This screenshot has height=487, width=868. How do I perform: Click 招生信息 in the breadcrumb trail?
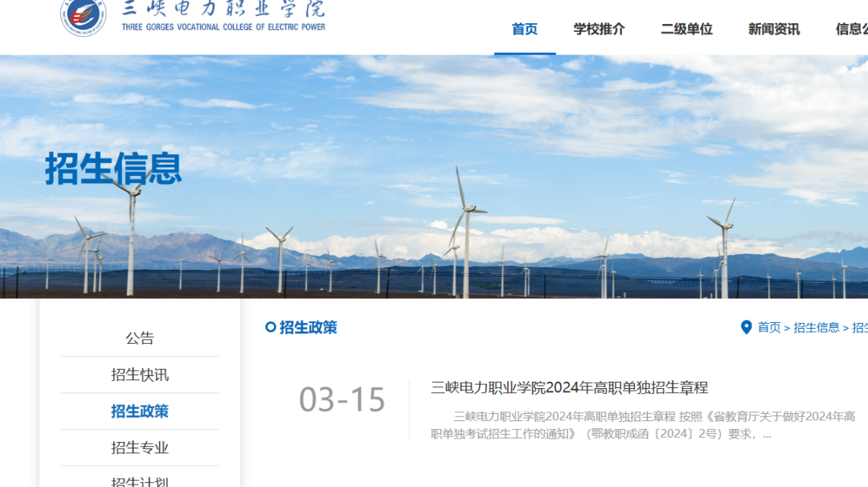coord(816,327)
